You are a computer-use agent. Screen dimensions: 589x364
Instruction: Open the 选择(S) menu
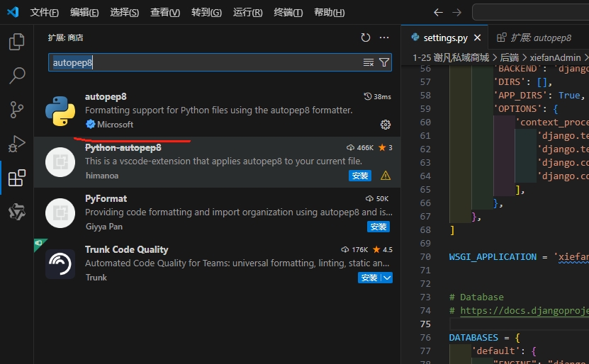pyautogui.click(x=124, y=12)
